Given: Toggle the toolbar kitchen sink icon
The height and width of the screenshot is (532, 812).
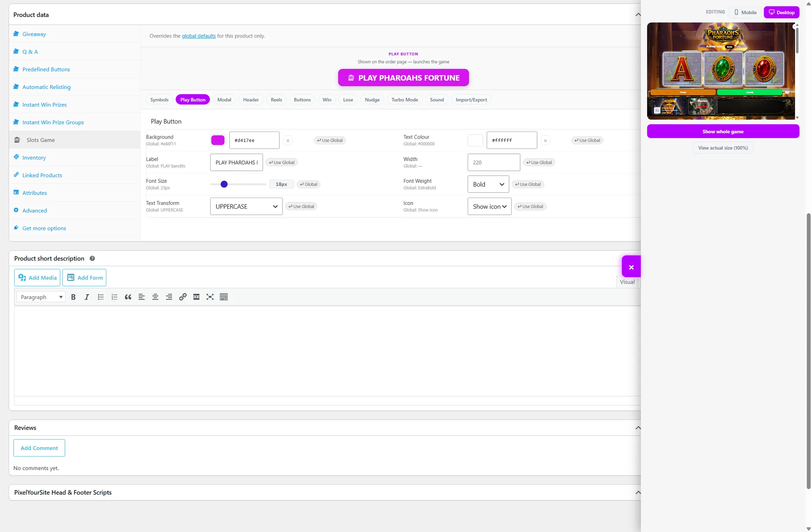Looking at the screenshot, I should point(224,297).
